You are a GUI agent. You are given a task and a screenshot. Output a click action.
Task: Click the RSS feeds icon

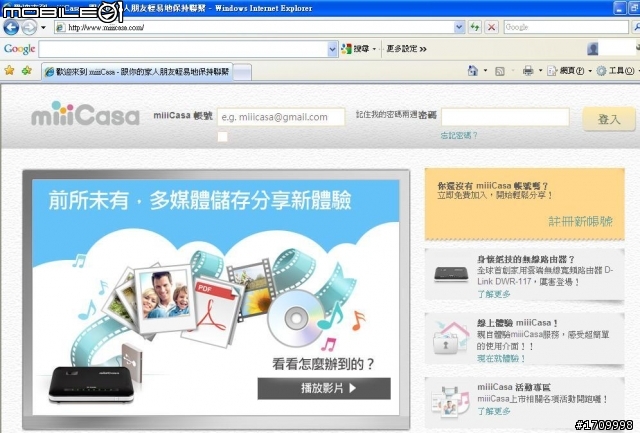pyautogui.click(x=500, y=71)
